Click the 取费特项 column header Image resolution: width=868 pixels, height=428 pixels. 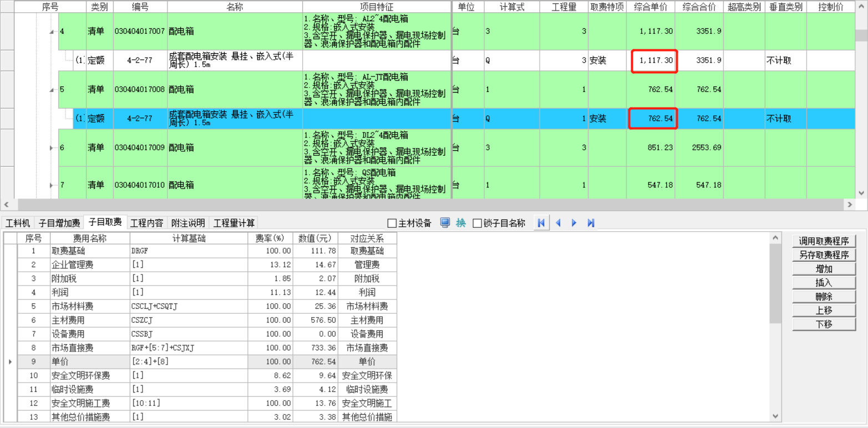click(607, 7)
